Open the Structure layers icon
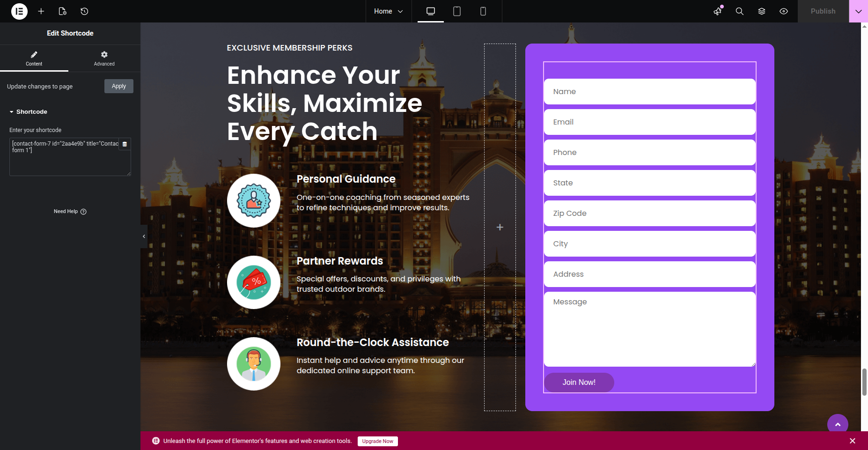 coord(762,11)
